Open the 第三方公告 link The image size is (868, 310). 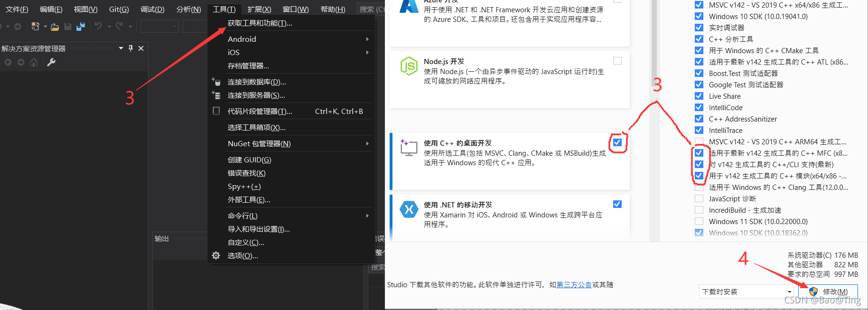click(x=574, y=284)
